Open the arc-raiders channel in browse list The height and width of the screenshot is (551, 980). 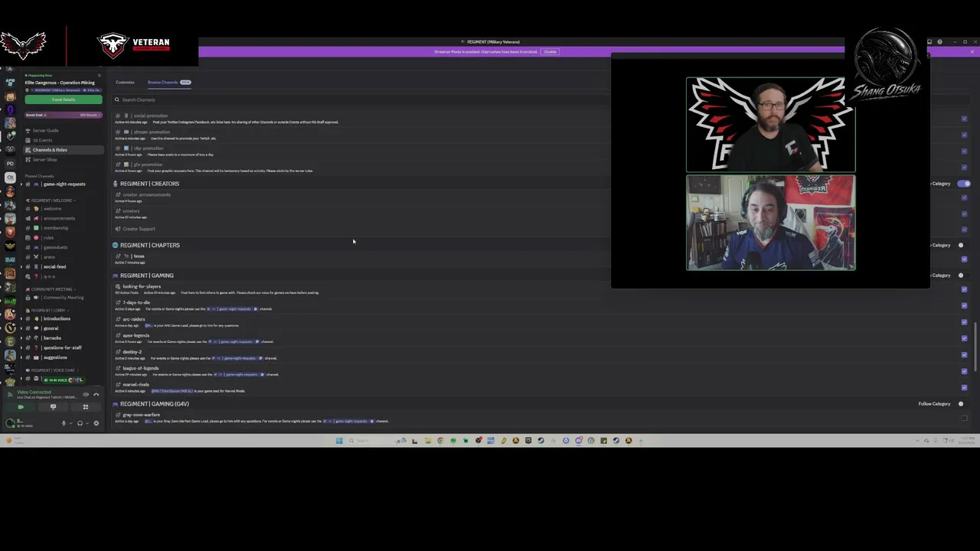134,319
